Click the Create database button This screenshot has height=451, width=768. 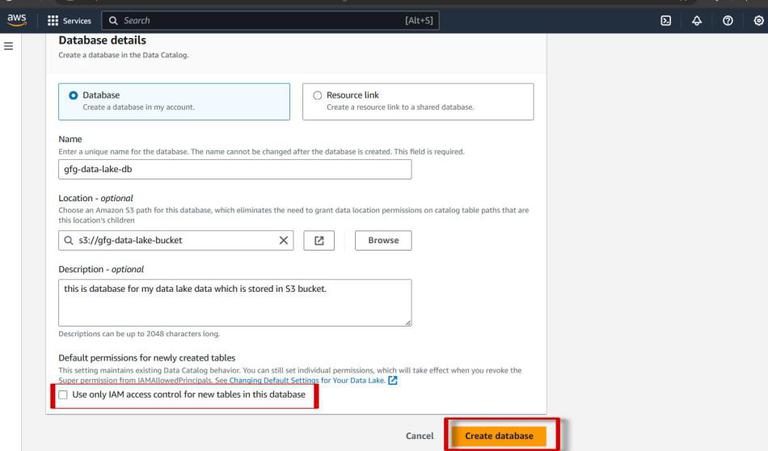(x=499, y=436)
